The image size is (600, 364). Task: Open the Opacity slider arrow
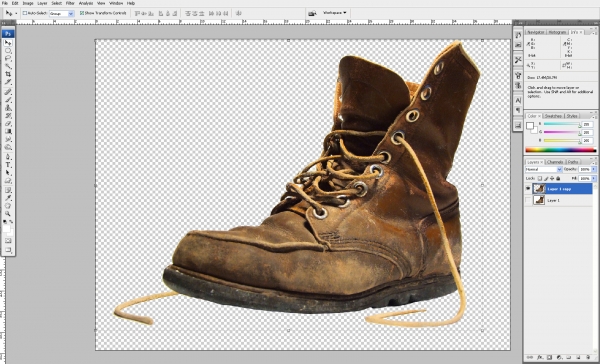(594, 169)
